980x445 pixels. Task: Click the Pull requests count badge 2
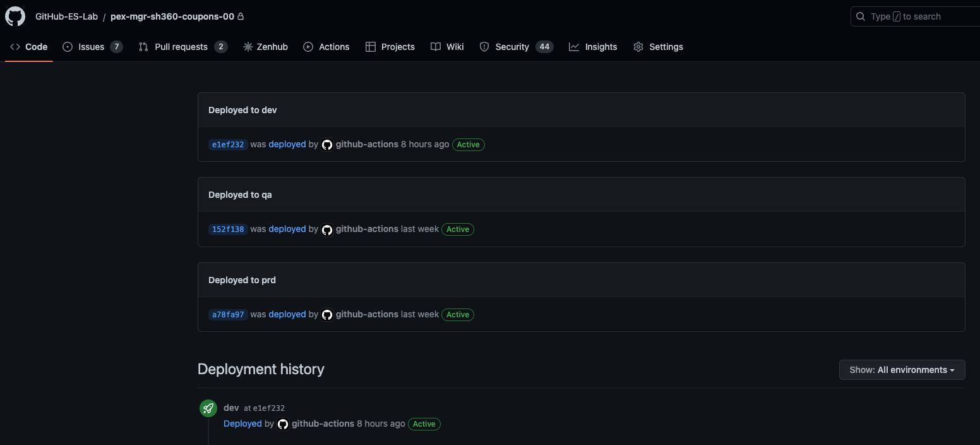coord(220,47)
